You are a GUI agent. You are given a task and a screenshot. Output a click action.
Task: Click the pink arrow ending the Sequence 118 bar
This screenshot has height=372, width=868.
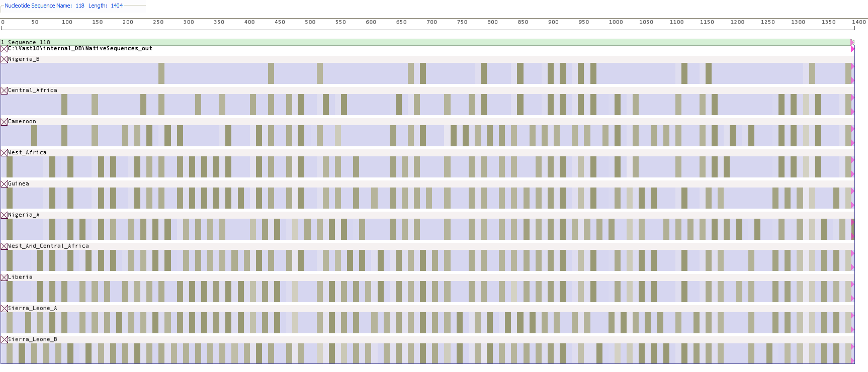[852, 42]
